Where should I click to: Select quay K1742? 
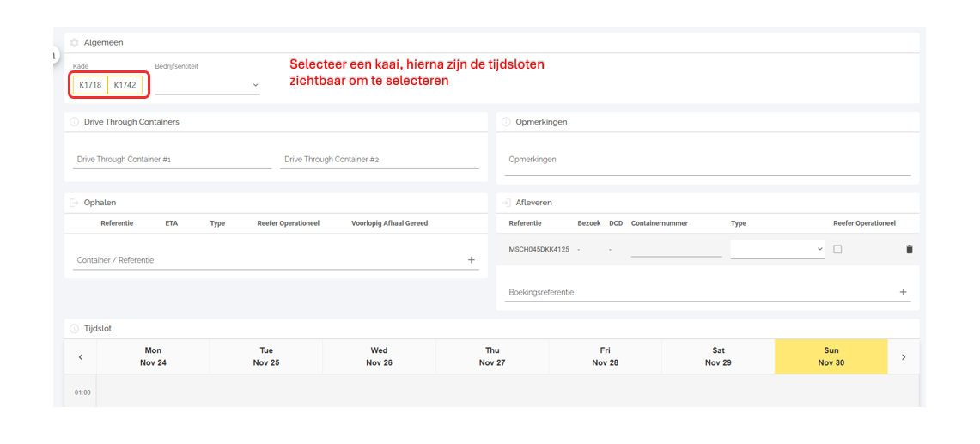pyautogui.click(x=125, y=85)
